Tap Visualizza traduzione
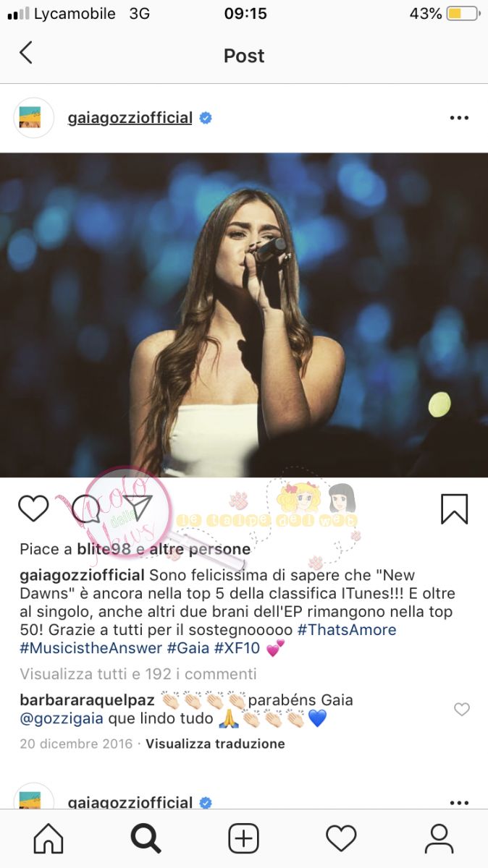The width and height of the screenshot is (488, 868). pyautogui.click(x=215, y=744)
